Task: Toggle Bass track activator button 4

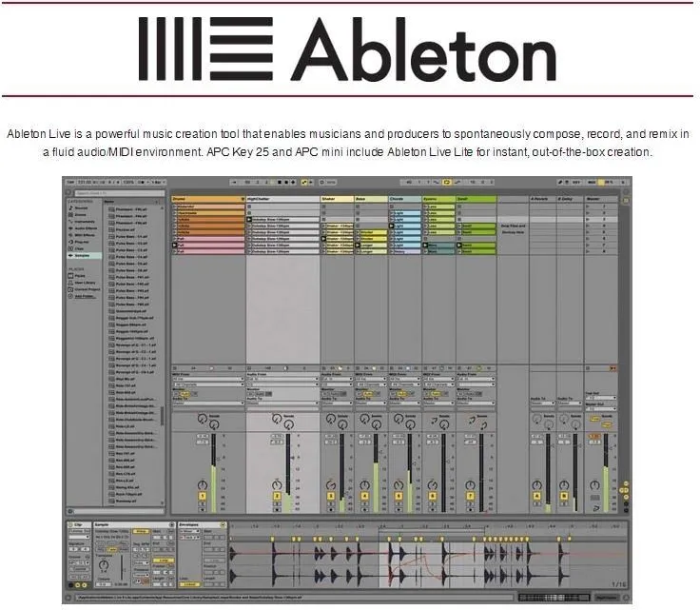Action: pos(364,496)
